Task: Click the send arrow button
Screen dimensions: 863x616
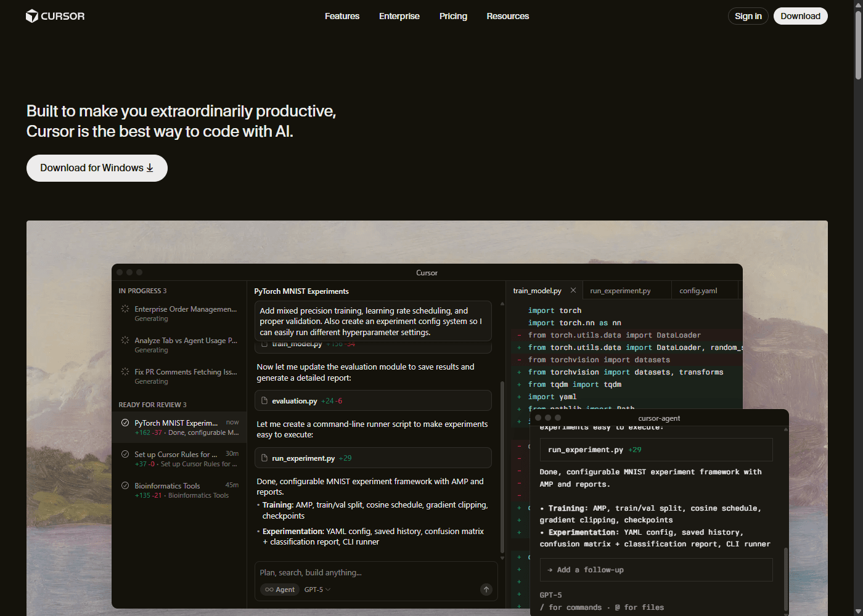Action: click(486, 590)
